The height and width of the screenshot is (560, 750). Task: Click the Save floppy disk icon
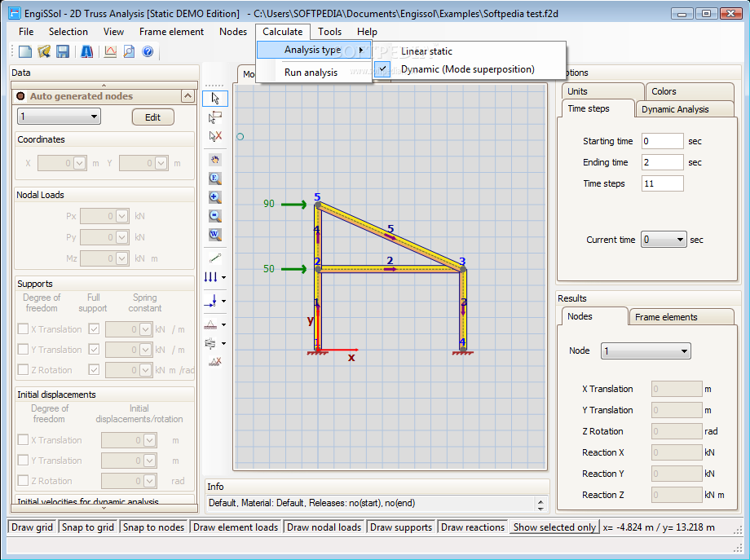pos(63,51)
